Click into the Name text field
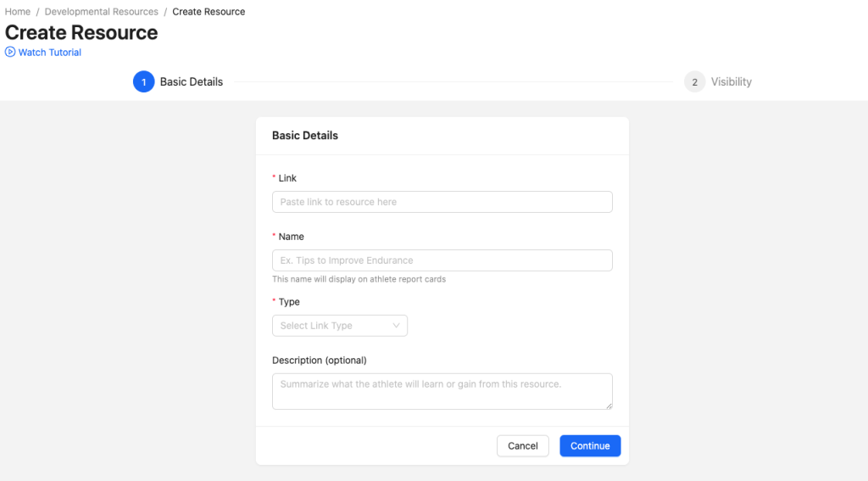This screenshot has height=481, width=868. pos(442,260)
